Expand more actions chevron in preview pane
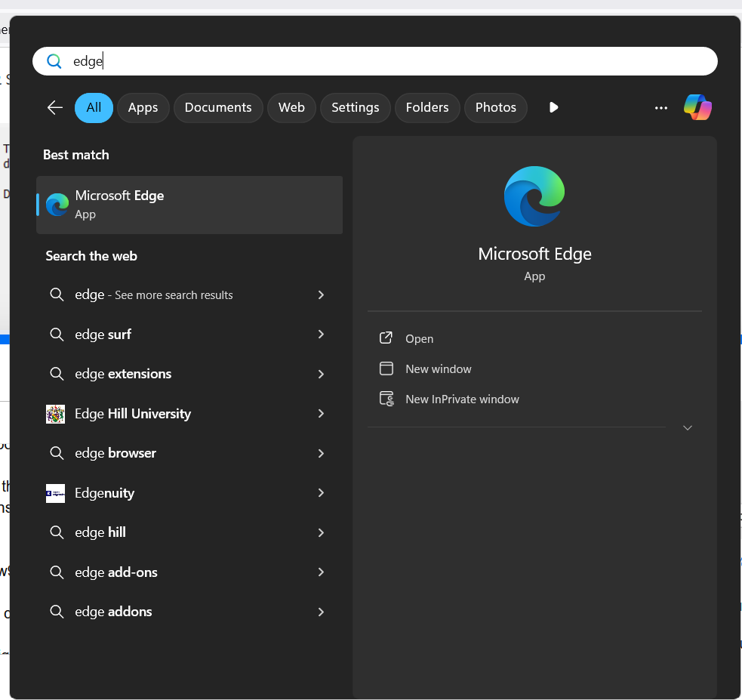742x700 pixels. (688, 428)
